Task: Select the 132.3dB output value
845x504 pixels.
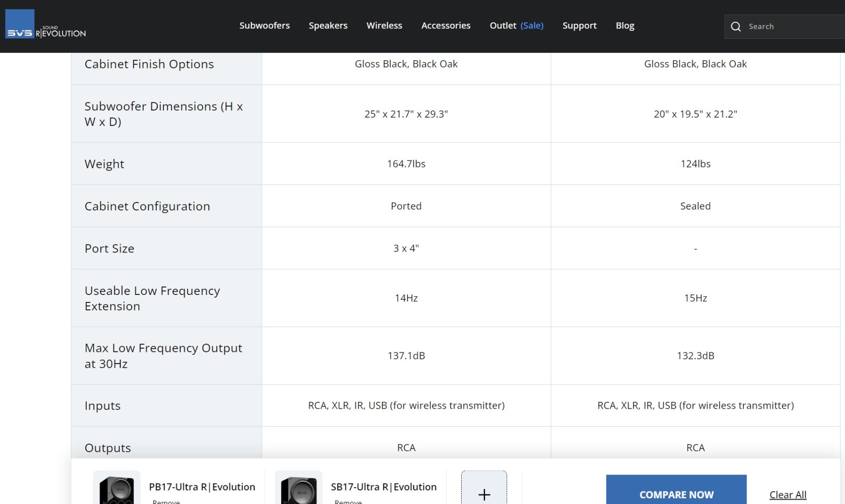Action: [696, 356]
